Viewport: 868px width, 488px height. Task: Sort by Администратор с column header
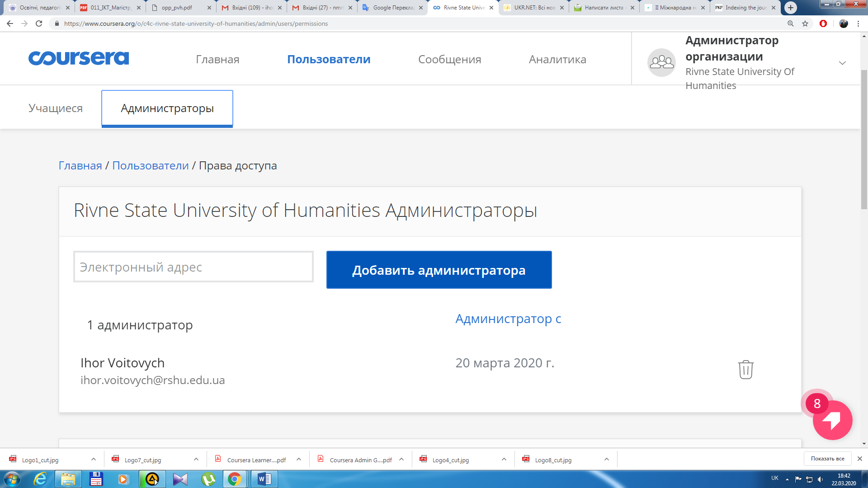point(508,319)
